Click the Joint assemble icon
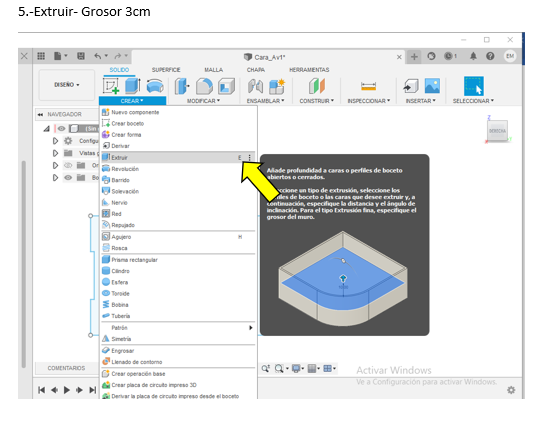 point(255,86)
